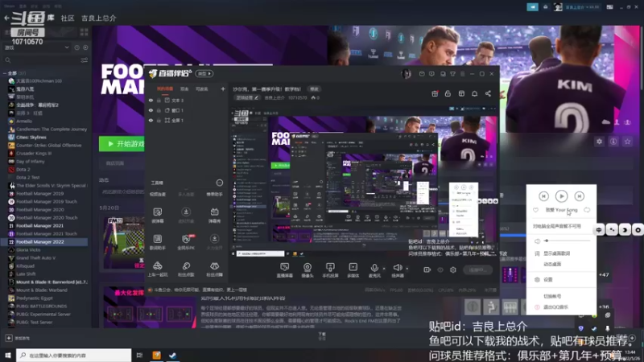This screenshot has width=644, height=362.
Task: Add 直播屏幕 screen capture source
Action: 284,270
